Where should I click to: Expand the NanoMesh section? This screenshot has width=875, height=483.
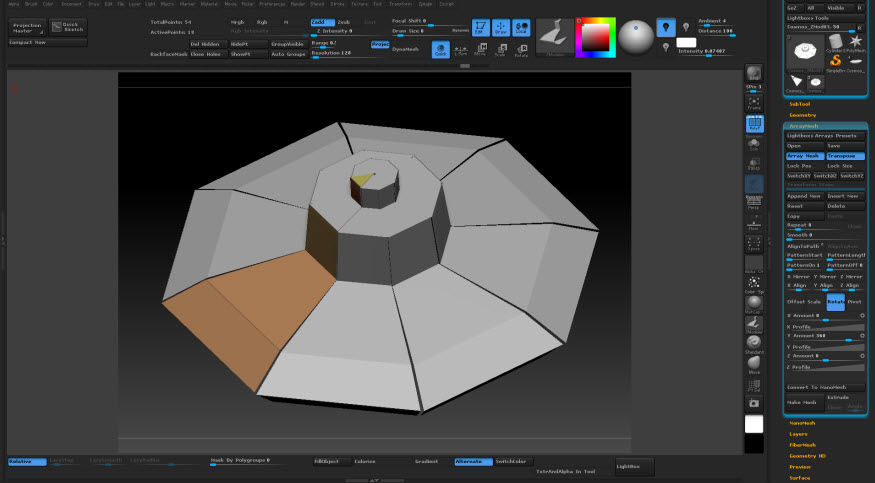tap(802, 423)
